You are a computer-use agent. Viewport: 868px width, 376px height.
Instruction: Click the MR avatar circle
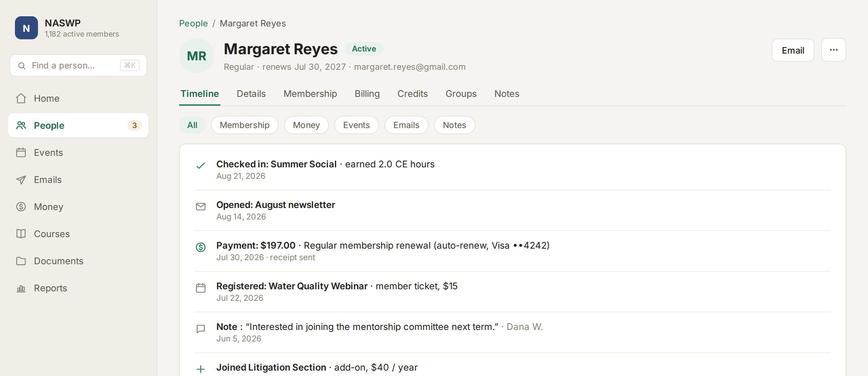(197, 56)
